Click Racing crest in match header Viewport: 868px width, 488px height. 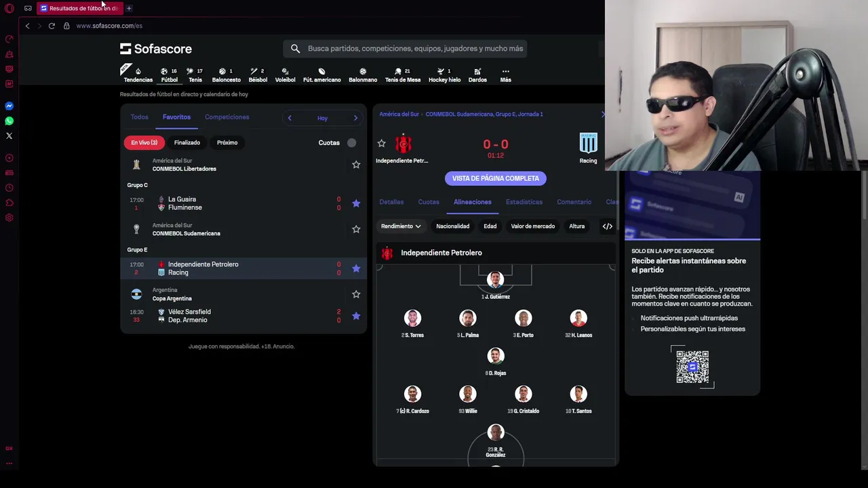pos(588,144)
